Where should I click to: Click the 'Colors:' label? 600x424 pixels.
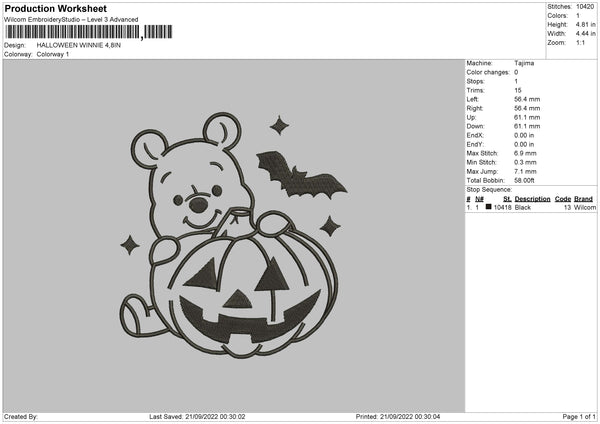click(x=557, y=16)
